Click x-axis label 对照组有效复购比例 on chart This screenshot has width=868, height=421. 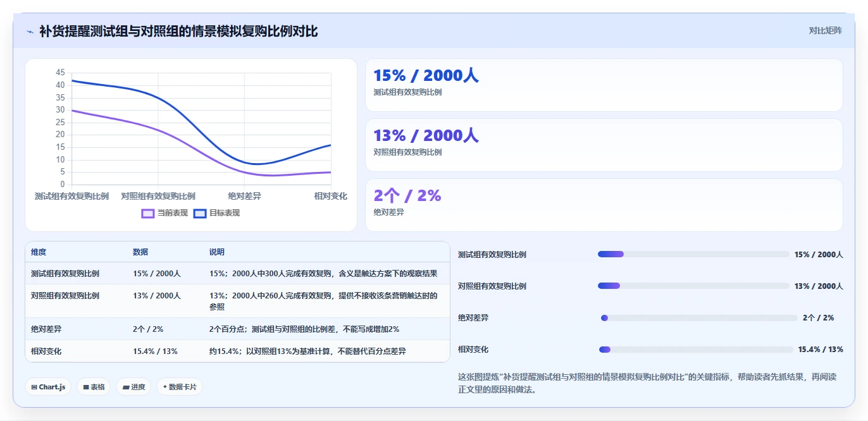click(158, 196)
